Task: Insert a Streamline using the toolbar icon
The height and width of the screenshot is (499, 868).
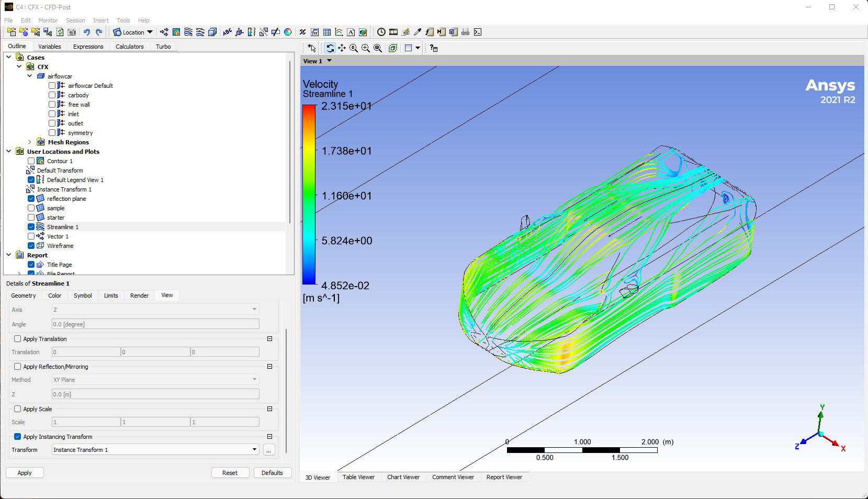Action: click(188, 32)
